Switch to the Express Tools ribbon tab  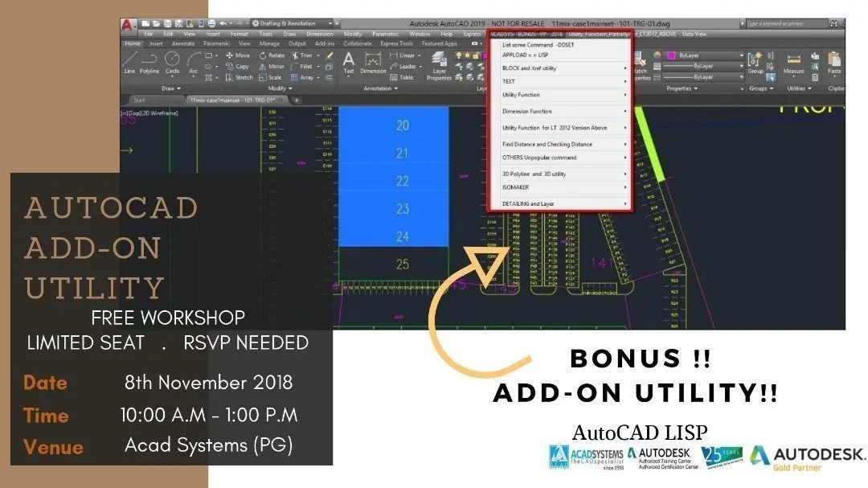[396, 43]
